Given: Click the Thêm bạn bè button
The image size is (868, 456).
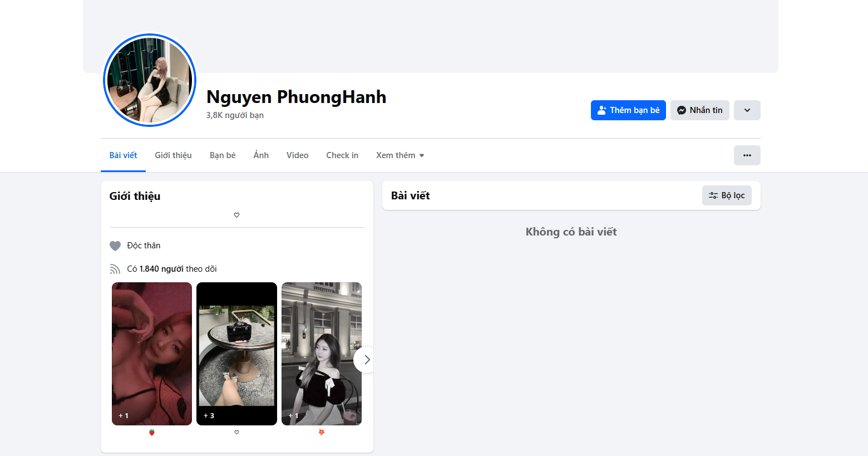Looking at the screenshot, I should coord(628,110).
